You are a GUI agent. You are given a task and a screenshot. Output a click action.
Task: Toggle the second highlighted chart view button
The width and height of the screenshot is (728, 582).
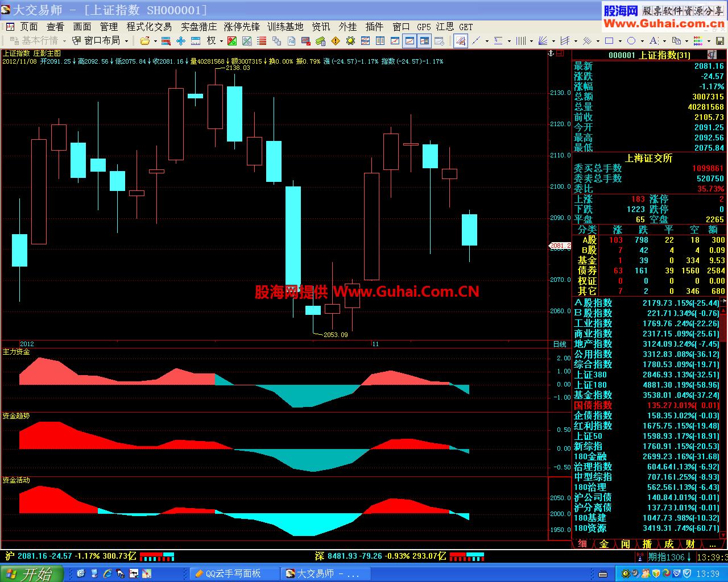click(x=424, y=41)
